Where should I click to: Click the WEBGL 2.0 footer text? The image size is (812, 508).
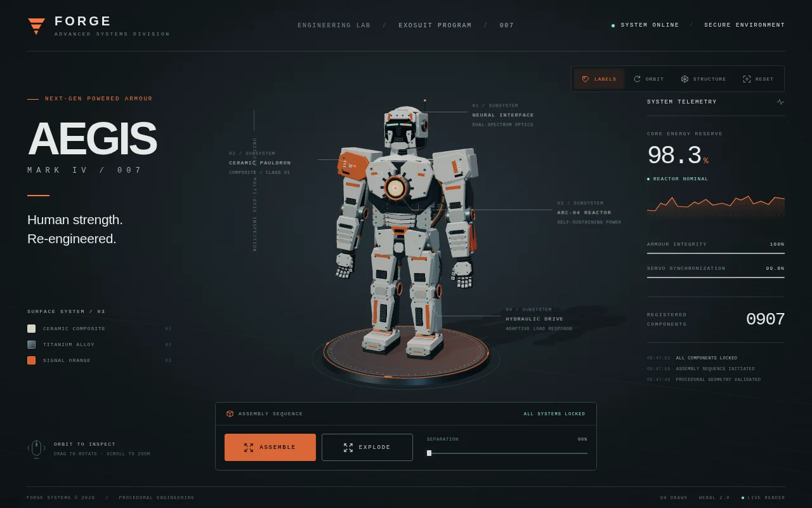coord(714,498)
